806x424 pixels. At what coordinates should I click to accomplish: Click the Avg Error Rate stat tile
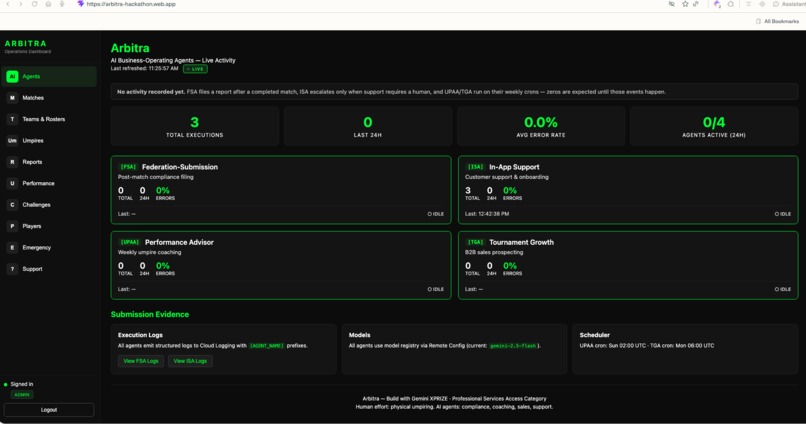pos(541,126)
